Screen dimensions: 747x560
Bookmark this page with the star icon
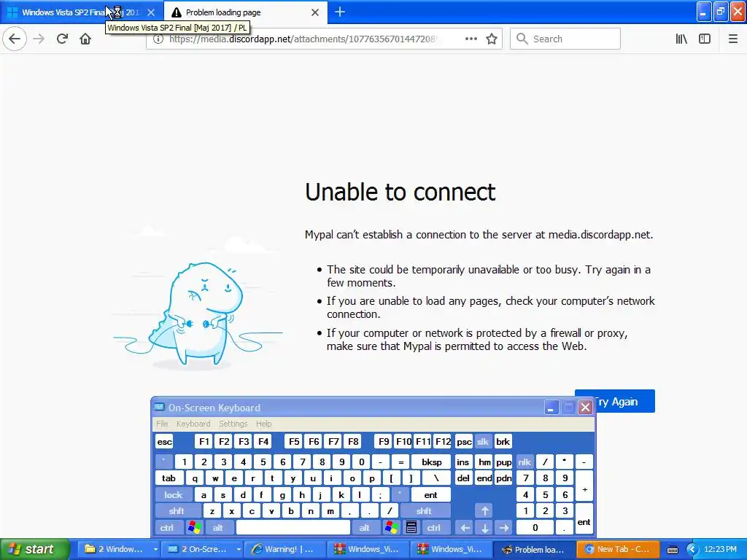pyautogui.click(x=492, y=39)
